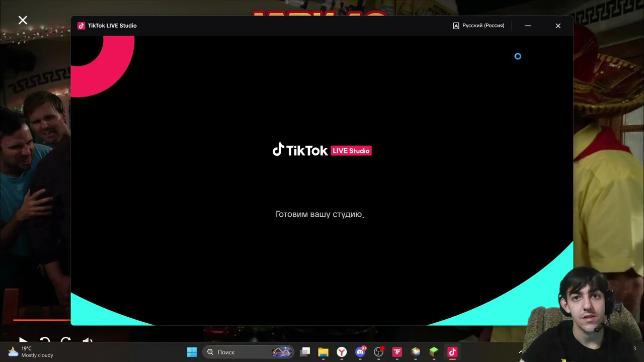This screenshot has width=644, height=362.
Task: Open Task View from the taskbar
Action: [305, 352]
